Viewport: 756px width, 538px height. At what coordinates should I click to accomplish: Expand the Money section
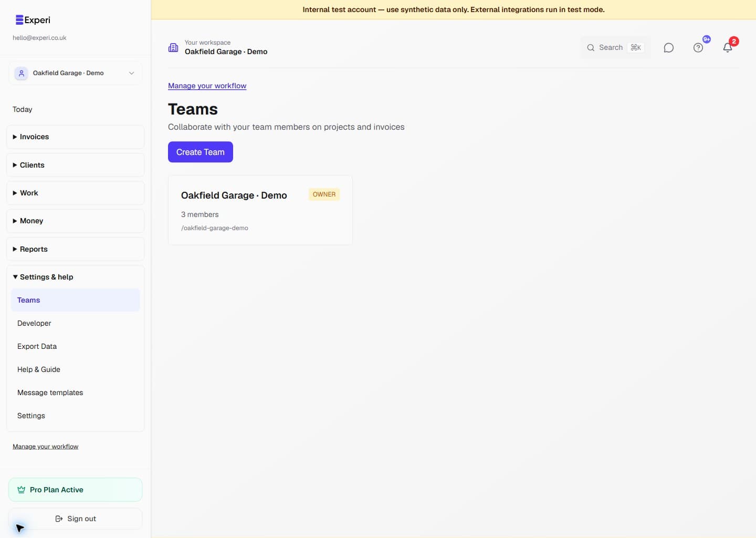click(75, 221)
